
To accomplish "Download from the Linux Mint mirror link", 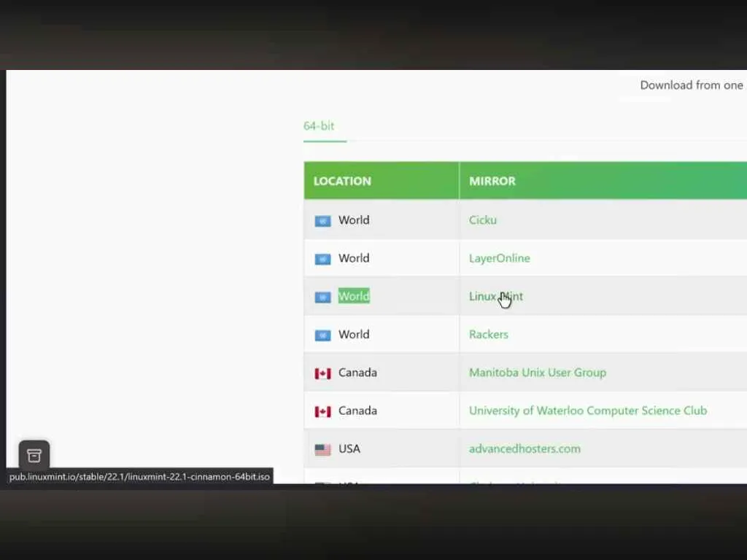I will coord(496,296).
